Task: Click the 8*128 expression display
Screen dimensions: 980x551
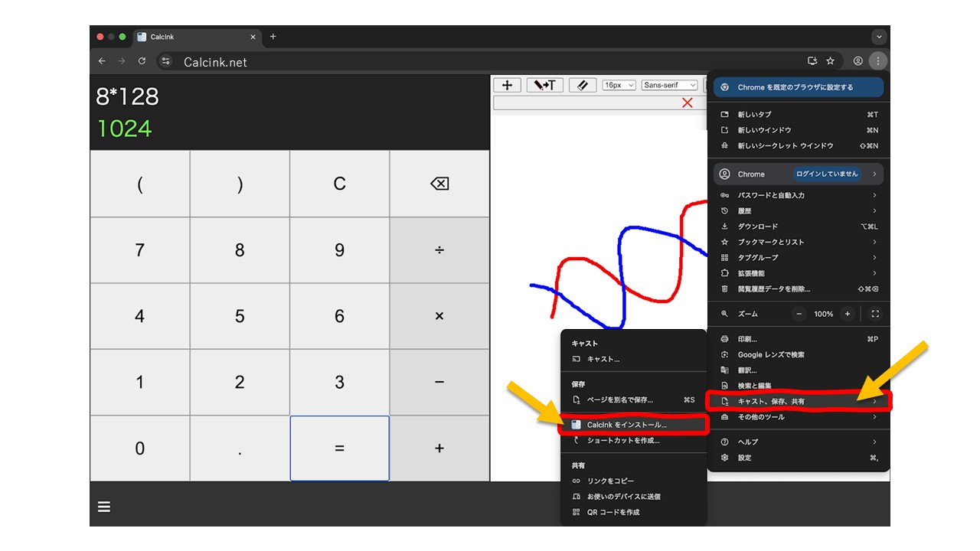Action: (x=127, y=96)
